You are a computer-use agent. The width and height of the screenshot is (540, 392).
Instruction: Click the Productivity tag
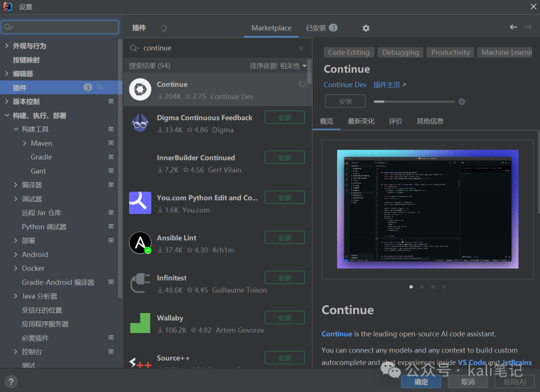(x=450, y=52)
